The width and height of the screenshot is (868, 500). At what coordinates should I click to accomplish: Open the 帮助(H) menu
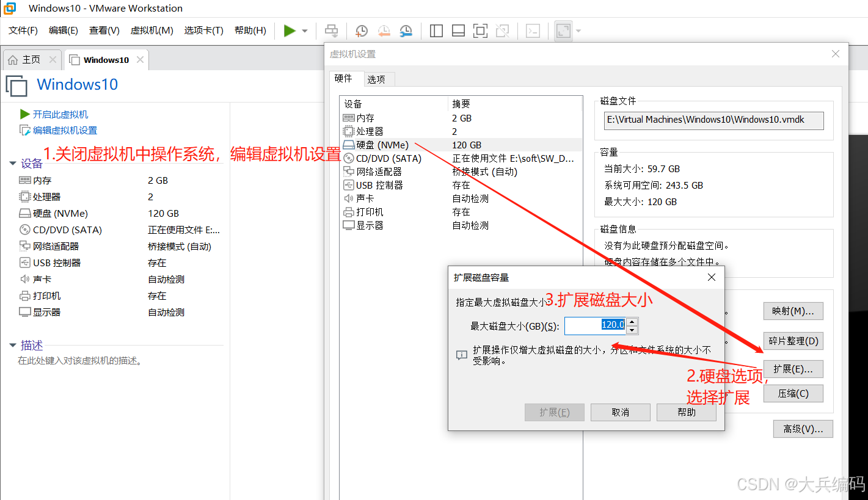[250, 31]
